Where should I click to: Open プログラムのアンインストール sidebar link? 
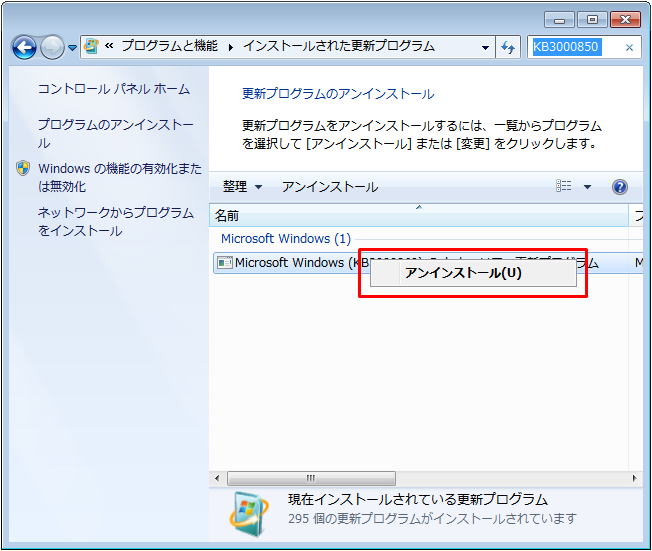coord(115,133)
